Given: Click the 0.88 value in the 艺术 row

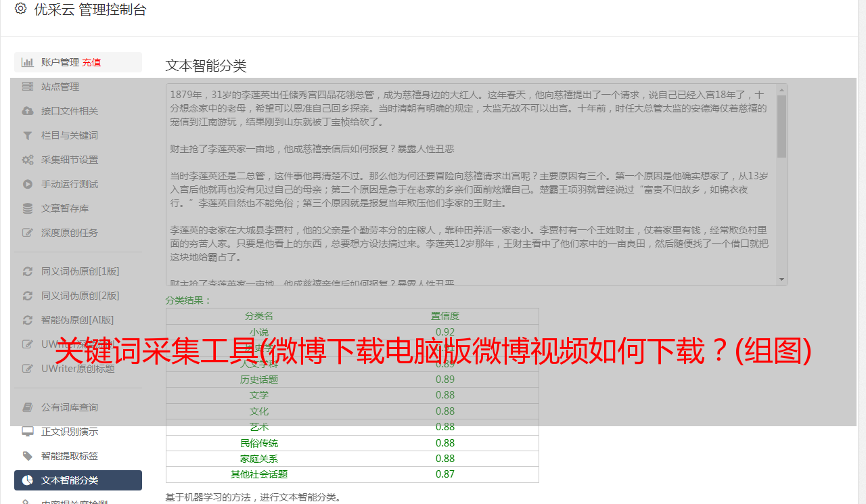Looking at the screenshot, I should 445,427.
